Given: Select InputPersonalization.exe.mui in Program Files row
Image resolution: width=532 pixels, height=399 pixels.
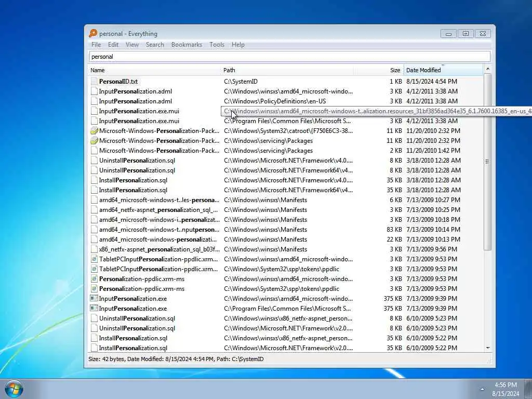Looking at the screenshot, I should point(139,121).
